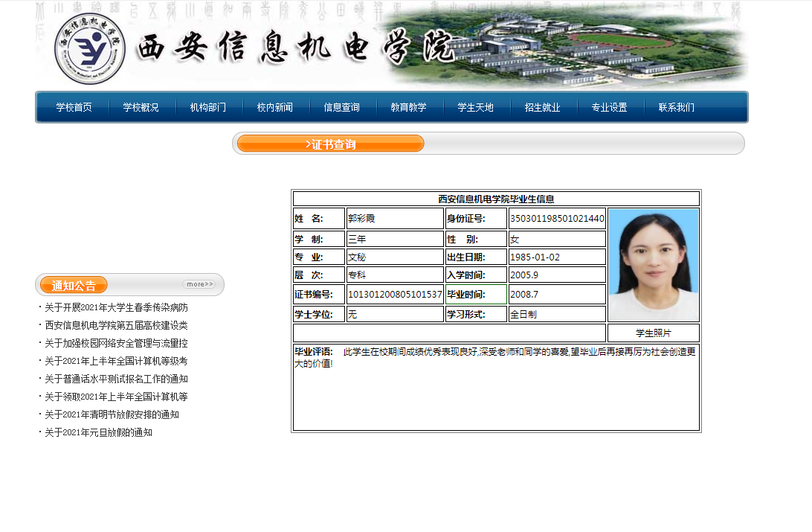Click the certificate number 101301200805101537
This screenshot has height=532, width=812.
pos(395,294)
